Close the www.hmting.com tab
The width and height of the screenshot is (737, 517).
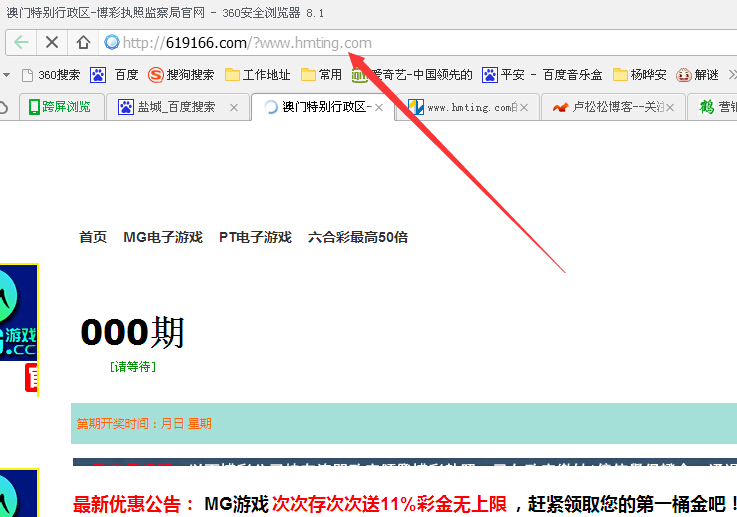[x=526, y=107]
